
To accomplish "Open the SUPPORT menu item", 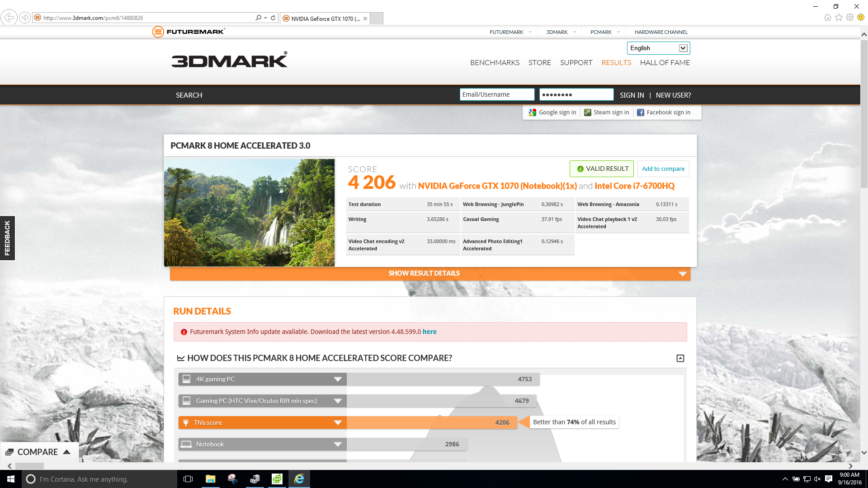I will pos(576,63).
